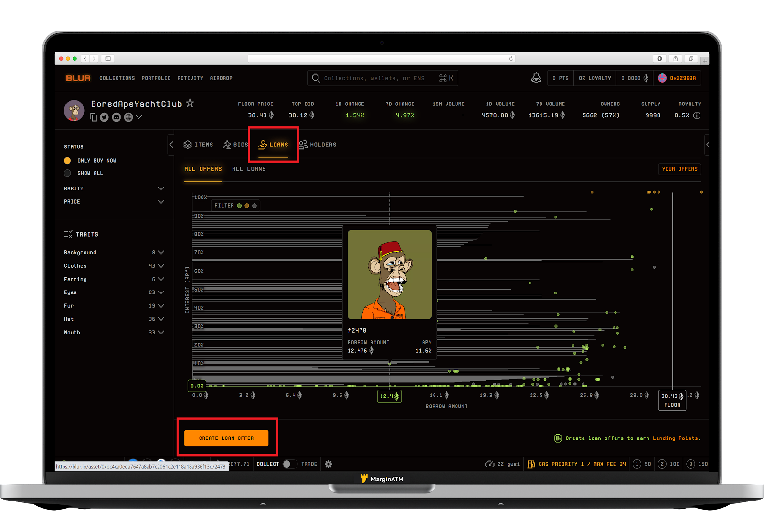Toggle the gray filter dot
The height and width of the screenshot is (532, 764).
point(255,206)
